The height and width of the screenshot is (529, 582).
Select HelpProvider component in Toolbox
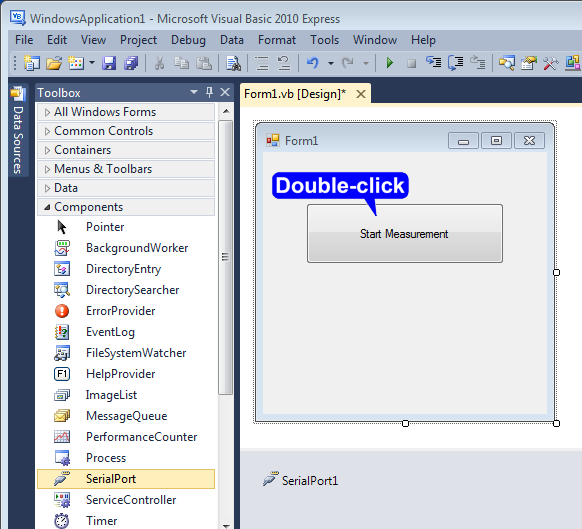tap(126, 374)
